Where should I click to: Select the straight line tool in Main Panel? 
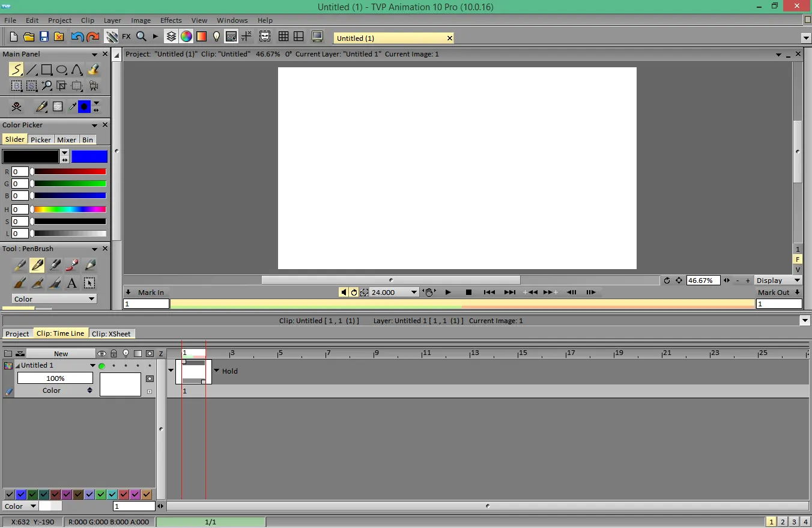pyautogui.click(x=31, y=70)
